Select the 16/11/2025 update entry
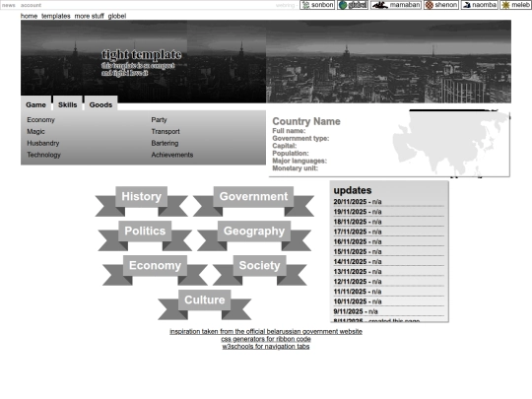Viewport: 532px width, 399px height. [x=389, y=242]
